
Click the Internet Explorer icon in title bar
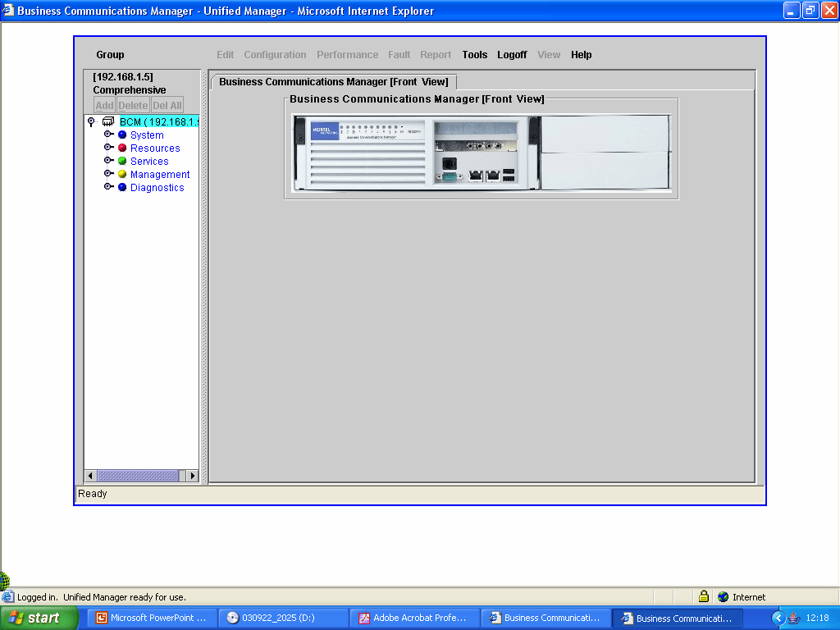pyautogui.click(x=8, y=10)
